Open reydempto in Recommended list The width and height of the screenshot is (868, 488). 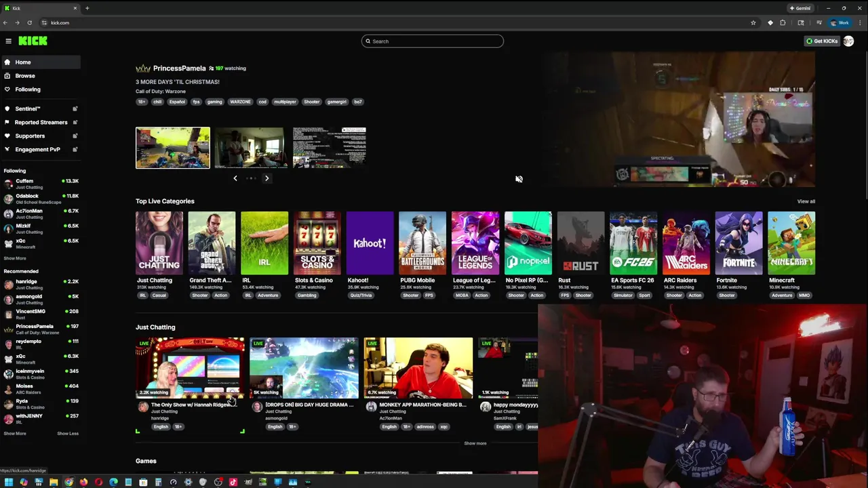41,344
